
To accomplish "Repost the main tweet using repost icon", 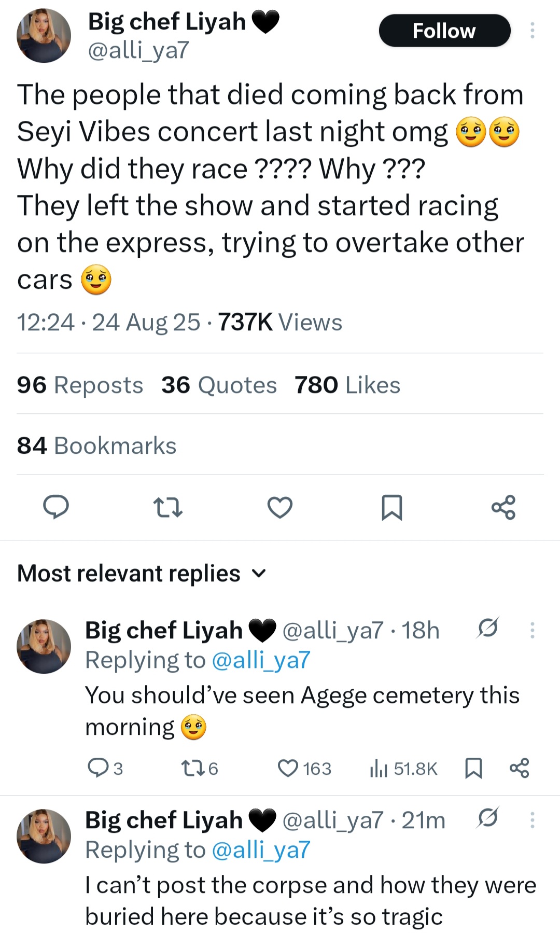I will coord(168,507).
